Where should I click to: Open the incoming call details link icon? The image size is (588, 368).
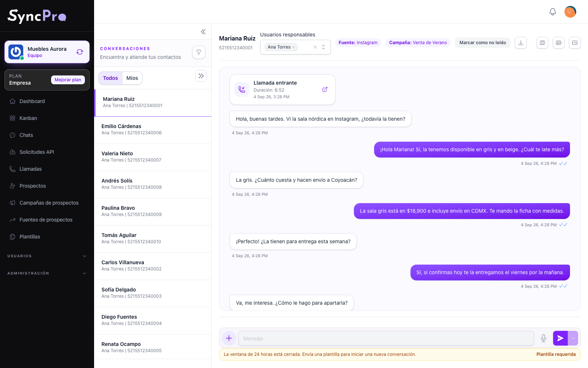point(325,89)
